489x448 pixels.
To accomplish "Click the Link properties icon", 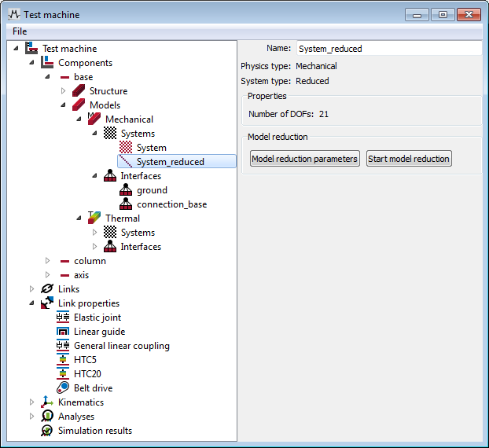I will click(47, 303).
